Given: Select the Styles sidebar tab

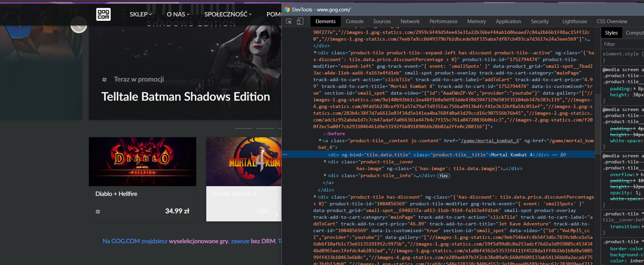Looking at the screenshot, I should click(x=611, y=33).
